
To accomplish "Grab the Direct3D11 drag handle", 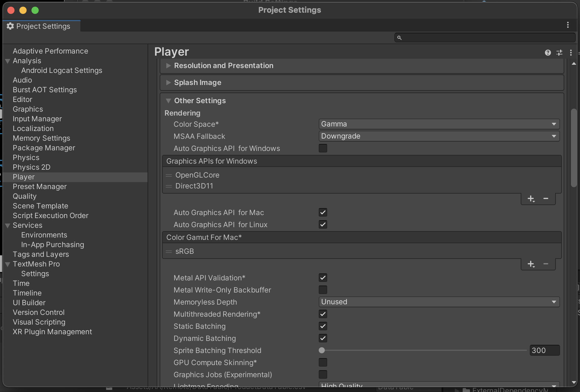I will (x=169, y=186).
